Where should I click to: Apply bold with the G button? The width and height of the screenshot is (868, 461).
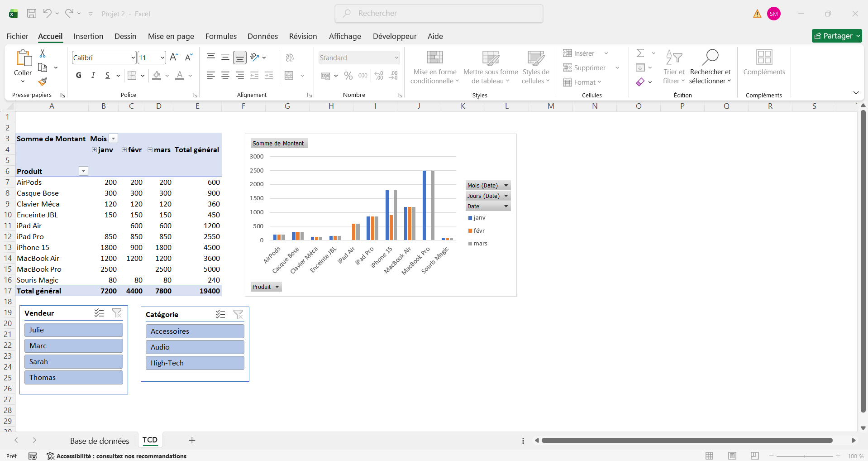coord(79,76)
